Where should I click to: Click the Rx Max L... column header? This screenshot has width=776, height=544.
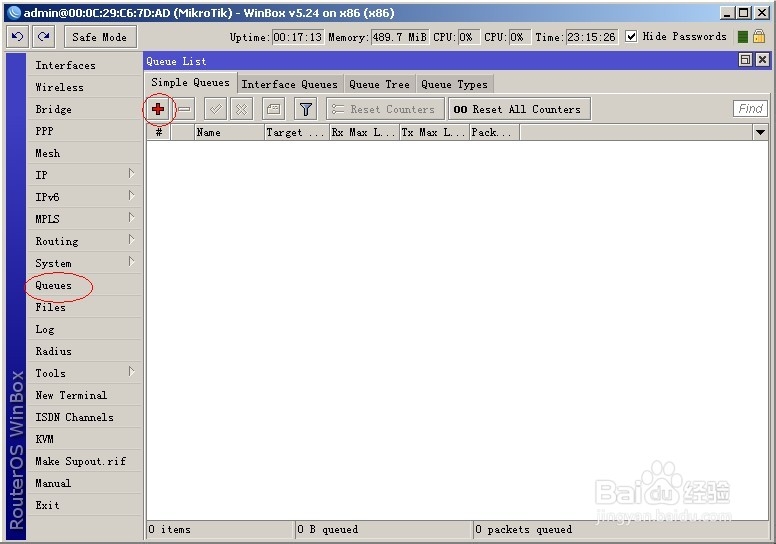[365, 132]
